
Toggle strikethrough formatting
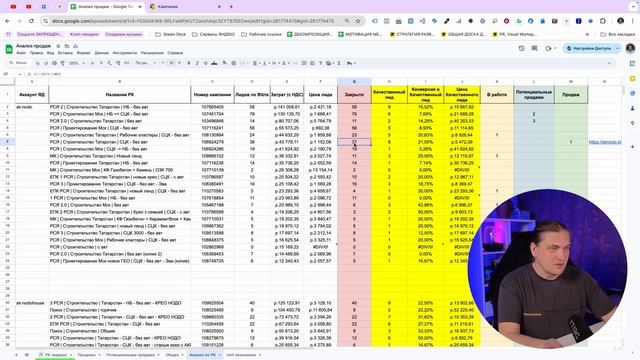[206, 63]
